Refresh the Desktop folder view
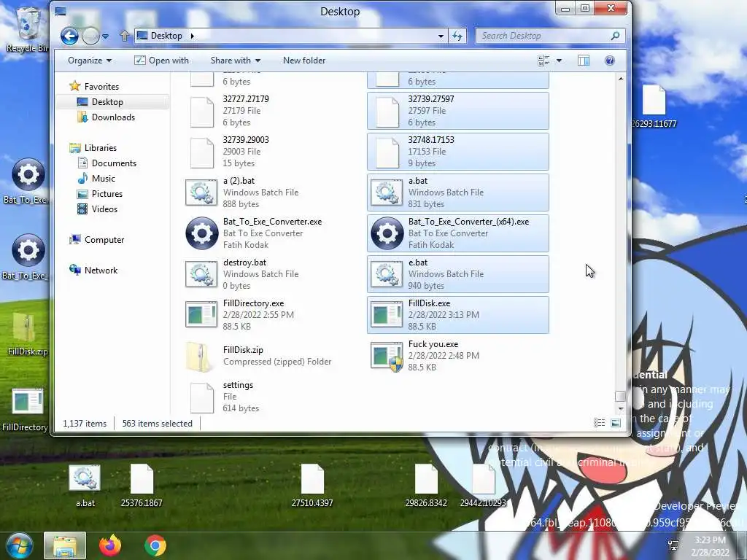The width and height of the screenshot is (747, 560). (x=457, y=36)
